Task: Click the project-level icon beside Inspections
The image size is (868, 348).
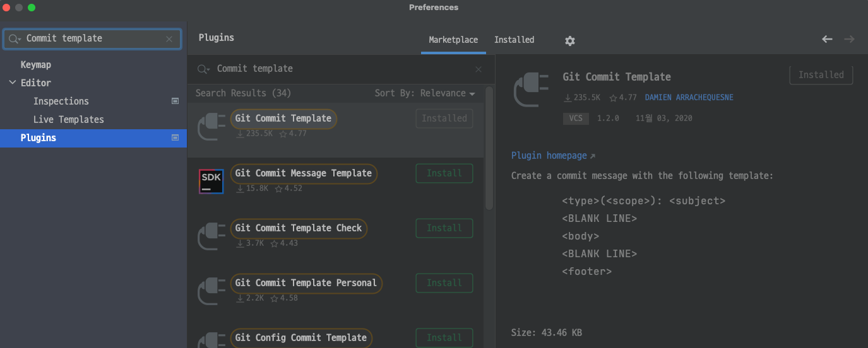Action: pos(175,101)
